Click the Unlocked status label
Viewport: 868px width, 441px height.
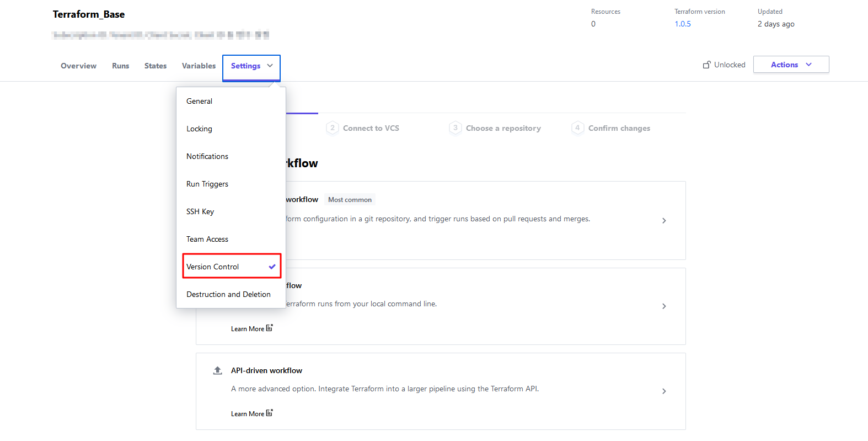point(730,65)
